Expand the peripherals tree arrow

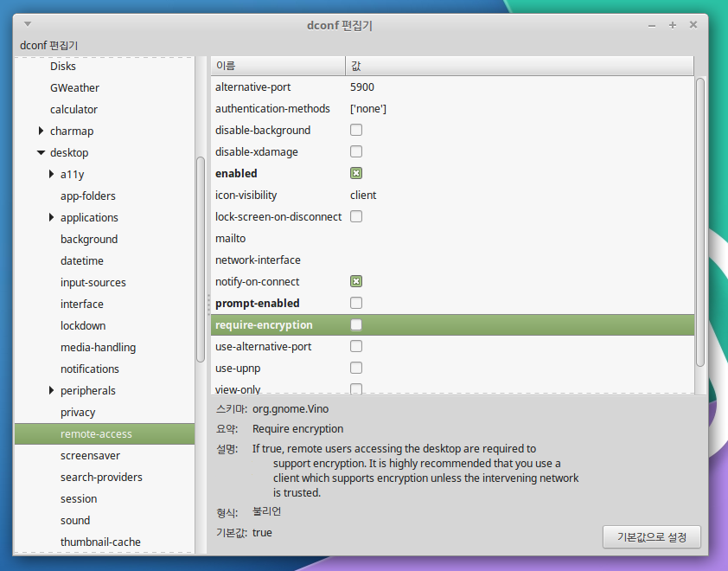pyautogui.click(x=52, y=391)
